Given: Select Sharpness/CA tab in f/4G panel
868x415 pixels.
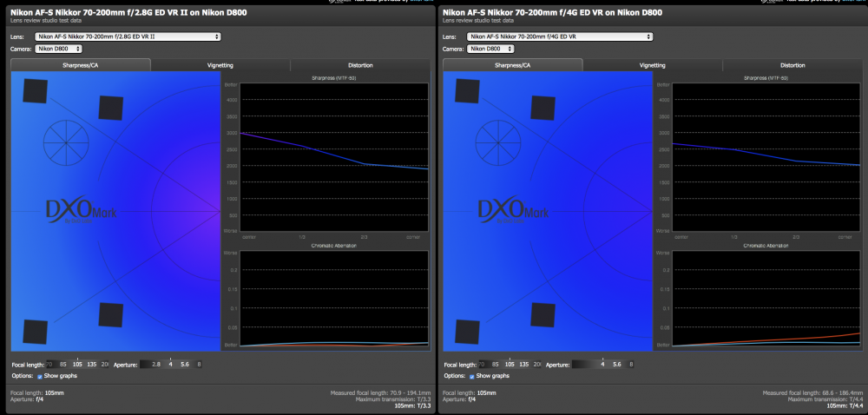Looking at the screenshot, I should (x=513, y=65).
